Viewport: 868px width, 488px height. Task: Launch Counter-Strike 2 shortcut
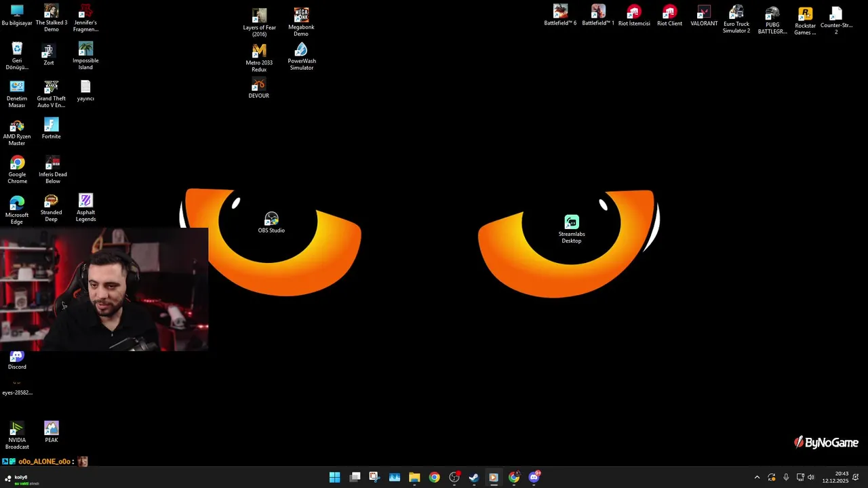click(836, 21)
